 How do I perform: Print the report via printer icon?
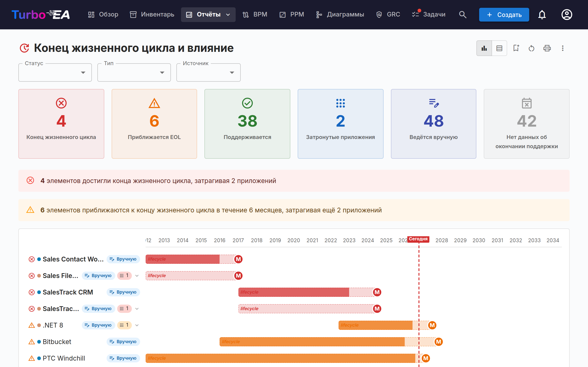point(547,48)
